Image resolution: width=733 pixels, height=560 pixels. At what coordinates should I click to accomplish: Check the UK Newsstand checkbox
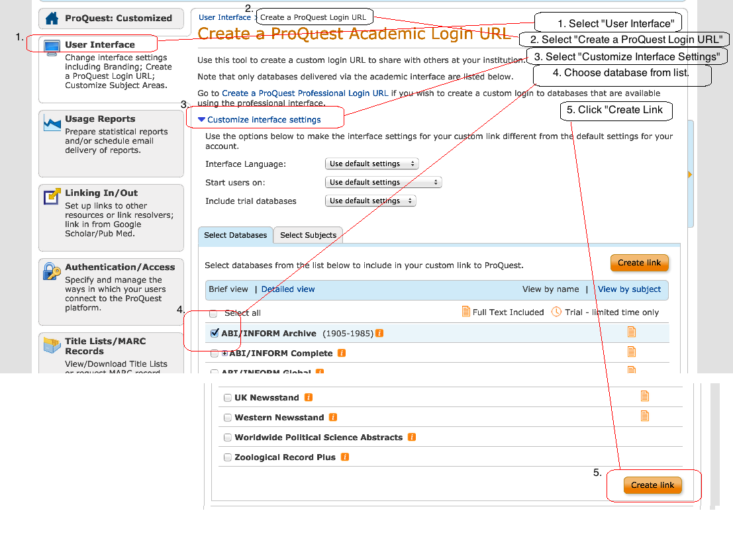click(228, 398)
